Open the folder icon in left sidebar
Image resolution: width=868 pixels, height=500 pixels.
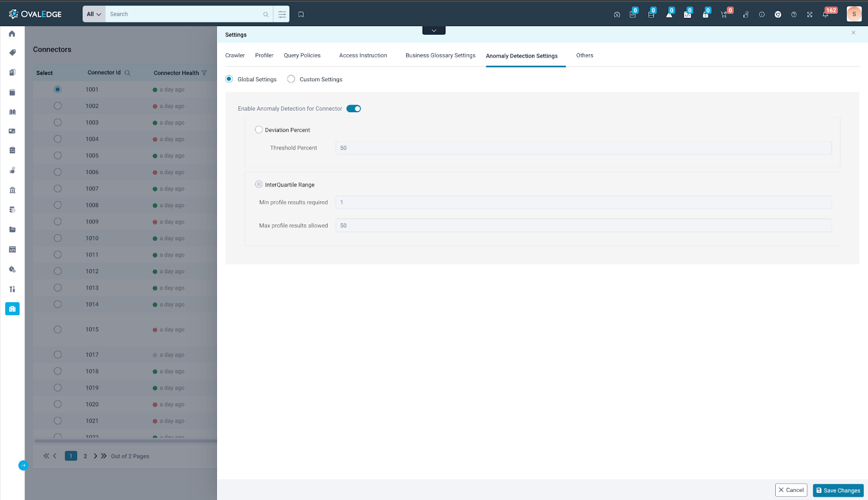12,229
